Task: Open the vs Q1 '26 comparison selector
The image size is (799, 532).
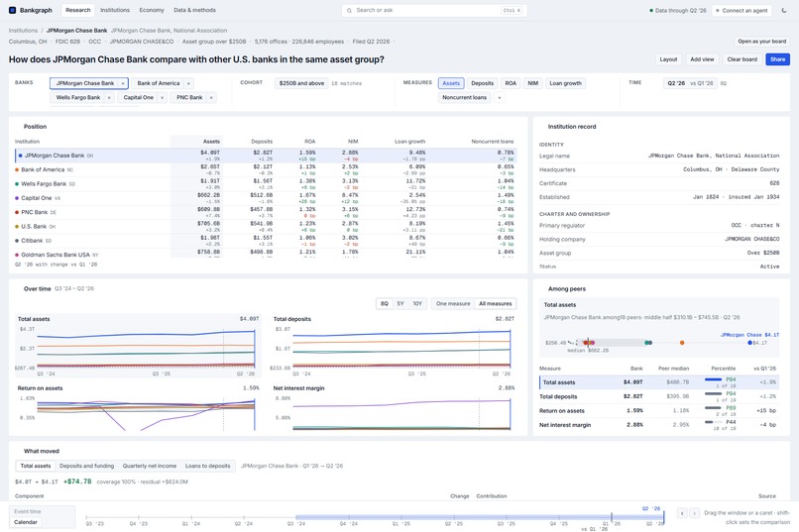Action: coord(702,83)
